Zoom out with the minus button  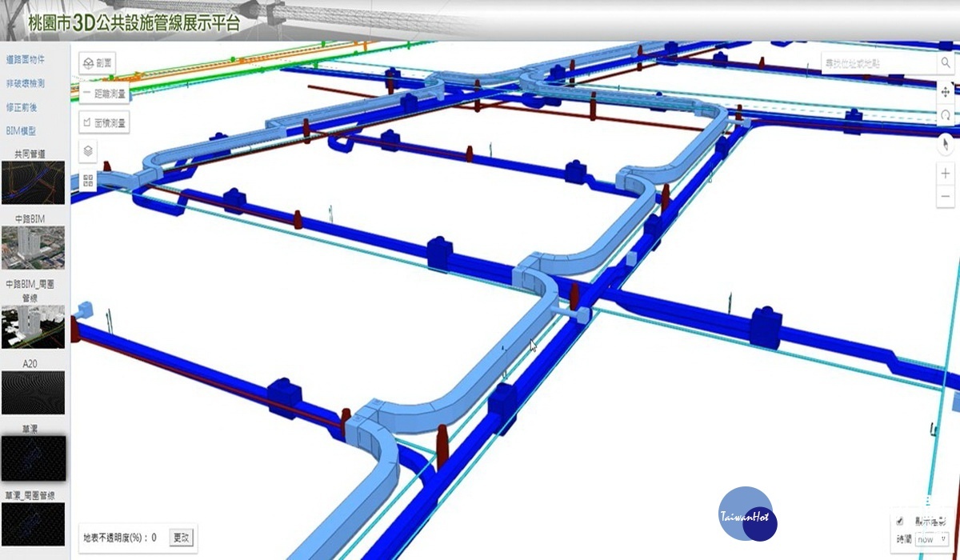[946, 195]
